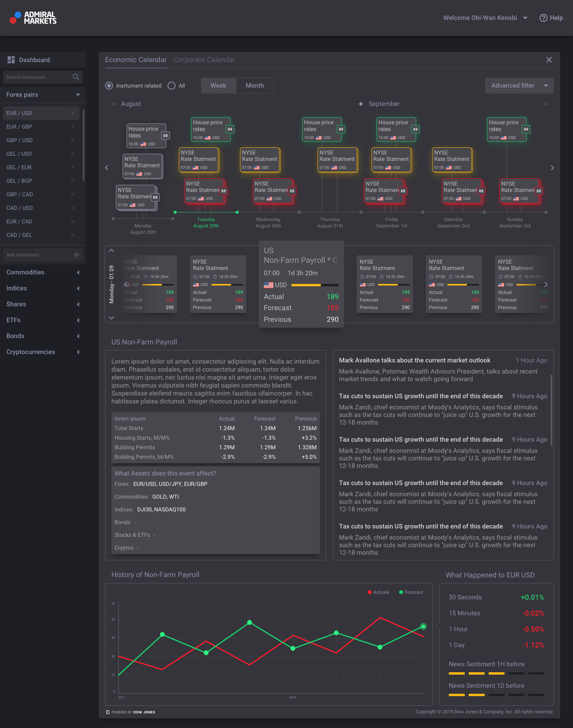Remove GEL / BGP with its X icon
The height and width of the screenshot is (728, 573).
click(73, 181)
